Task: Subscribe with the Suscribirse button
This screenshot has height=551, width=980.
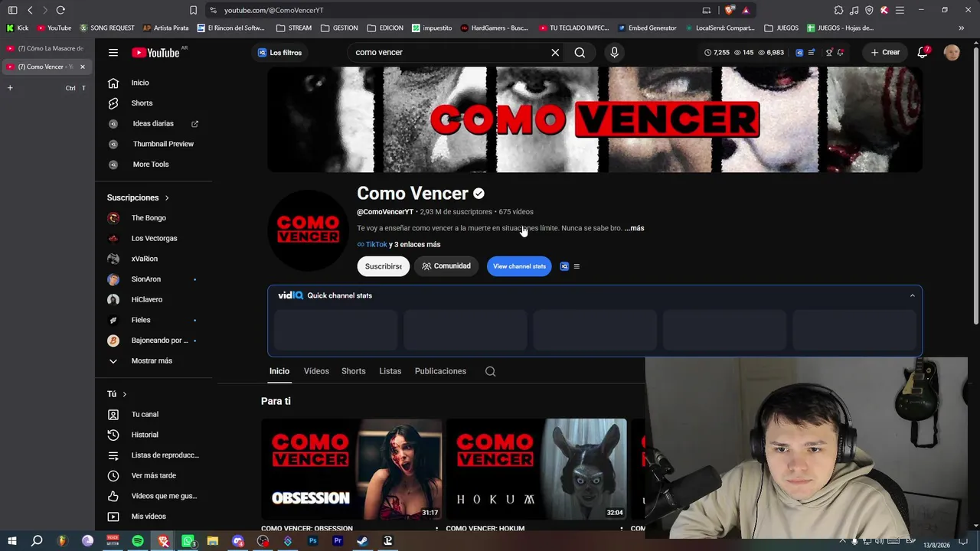Action: pyautogui.click(x=383, y=266)
